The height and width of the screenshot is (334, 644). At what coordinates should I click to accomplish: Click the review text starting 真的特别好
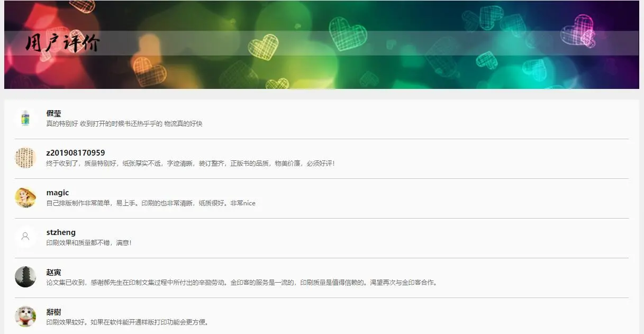pyautogui.click(x=124, y=124)
